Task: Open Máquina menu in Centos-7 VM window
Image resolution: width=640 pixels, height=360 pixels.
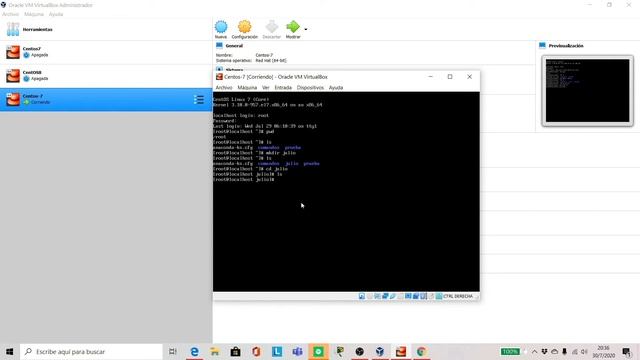Action: (247, 88)
